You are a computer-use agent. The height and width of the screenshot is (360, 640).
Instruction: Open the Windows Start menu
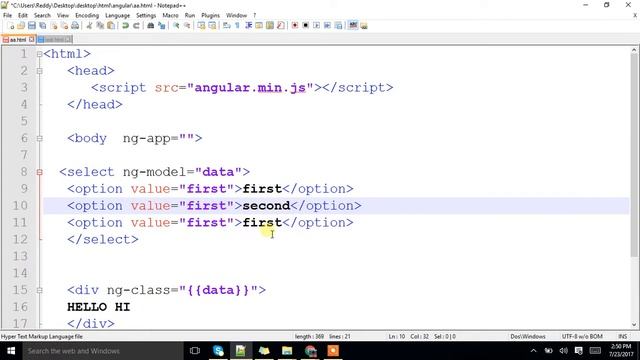pos(11,351)
